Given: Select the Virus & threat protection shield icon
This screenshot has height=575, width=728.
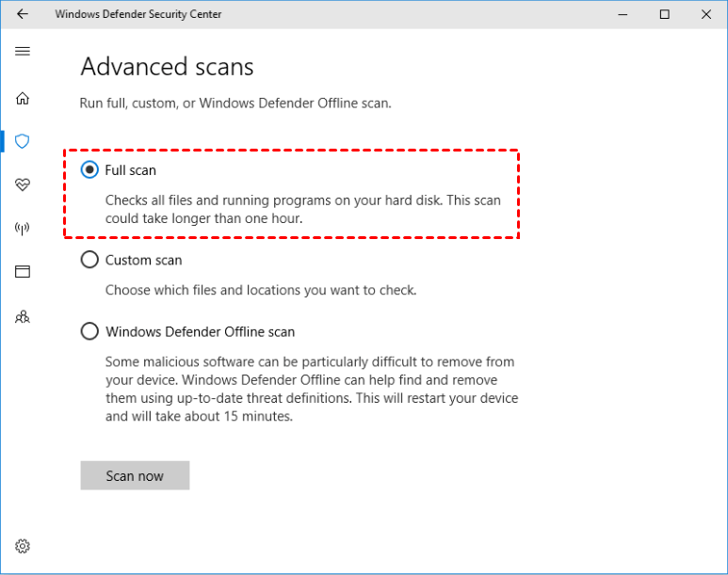Looking at the screenshot, I should [23, 141].
